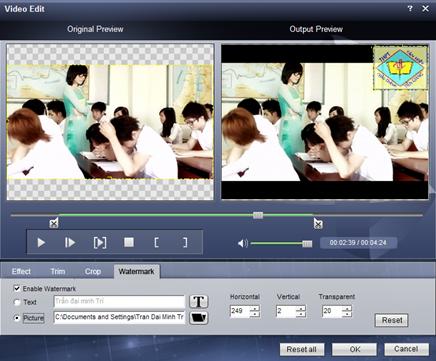Select the Watermark tab

coord(137,271)
